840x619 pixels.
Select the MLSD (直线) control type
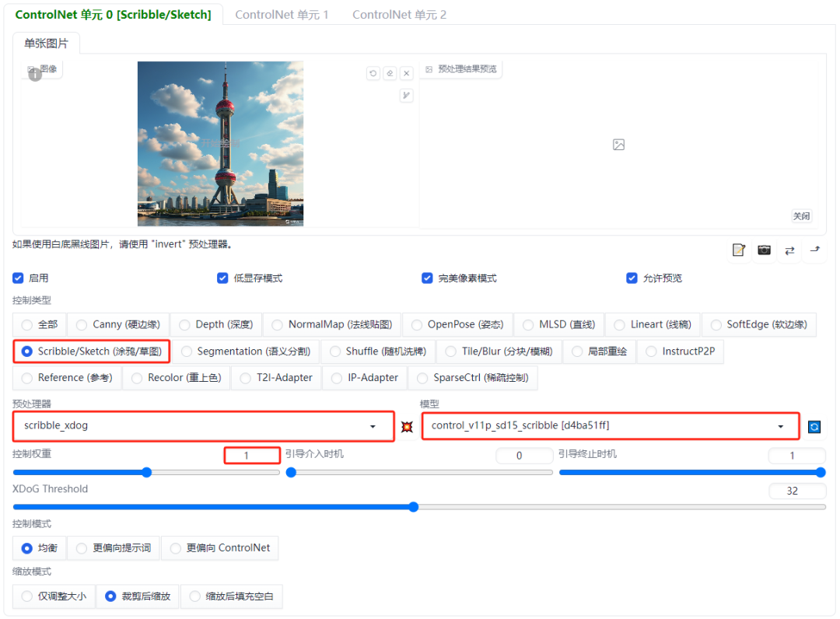(x=558, y=324)
